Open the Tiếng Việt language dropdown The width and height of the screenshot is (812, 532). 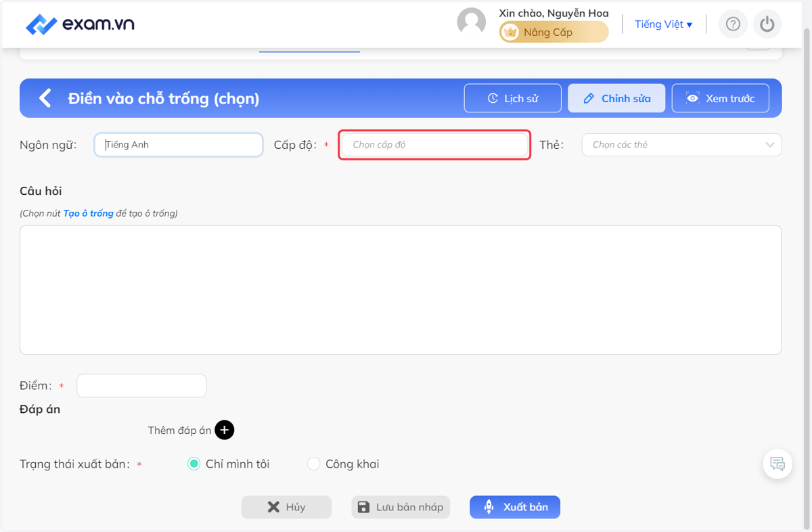(x=663, y=24)
